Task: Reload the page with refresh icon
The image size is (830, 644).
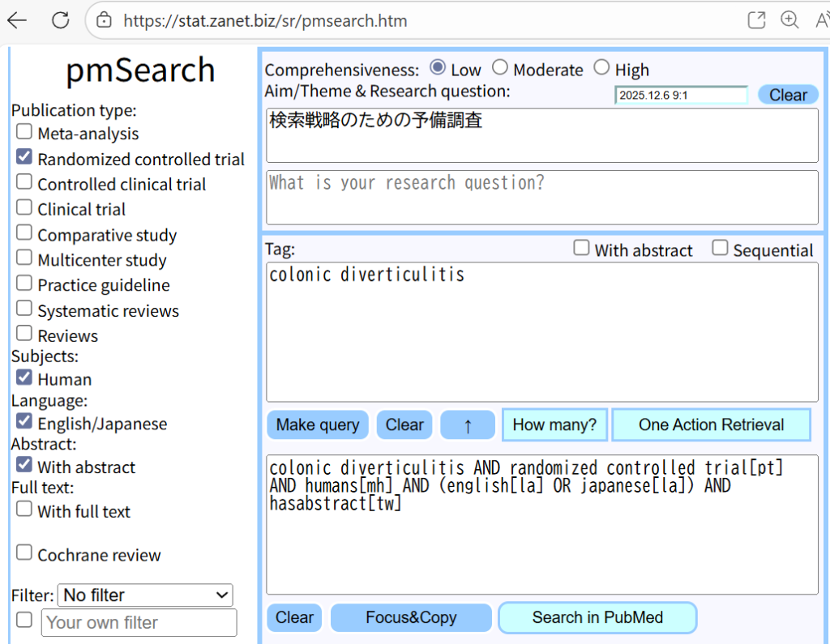Action: (61, 21)
